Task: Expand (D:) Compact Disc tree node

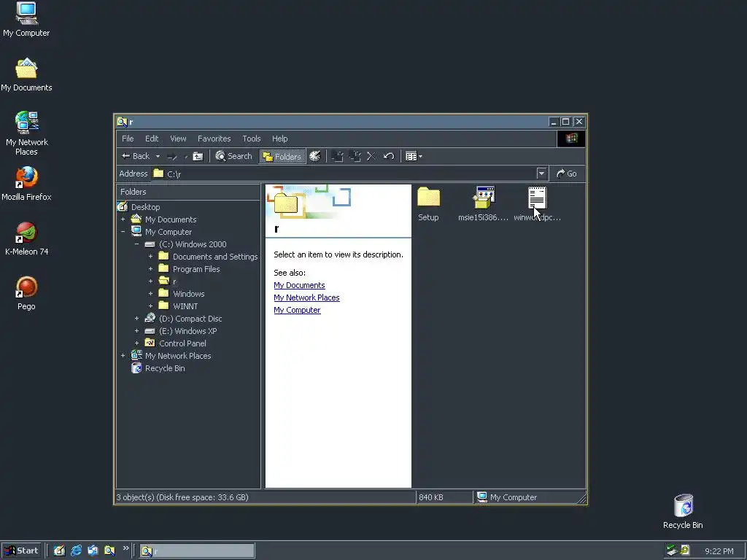Action: tap(136, 319)
